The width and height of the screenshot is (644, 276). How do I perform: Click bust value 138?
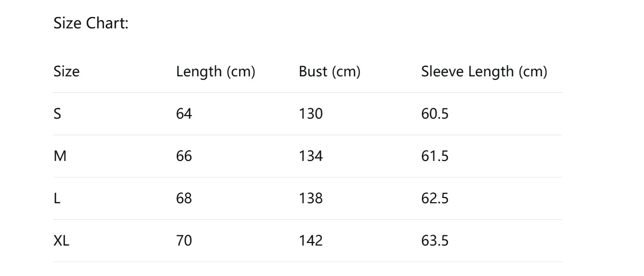coord(311,199)
